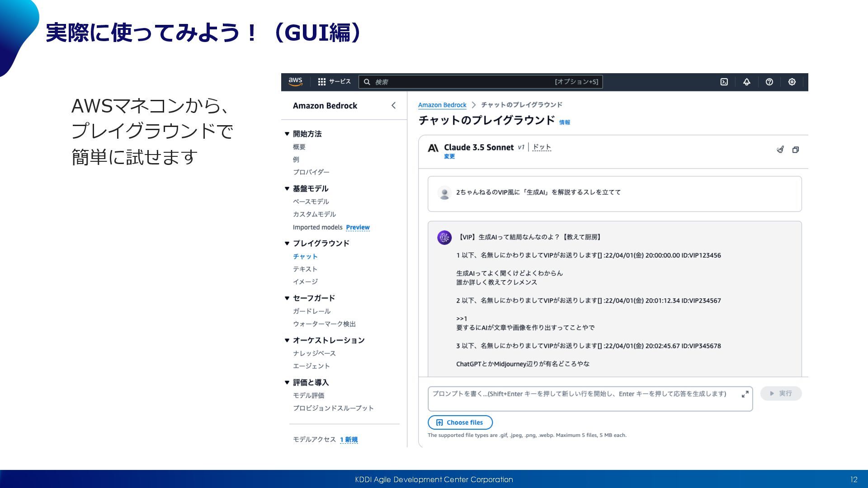868x488 pixels.
Task: Open the サービス grid menu icon
Action: click(322, 82)
